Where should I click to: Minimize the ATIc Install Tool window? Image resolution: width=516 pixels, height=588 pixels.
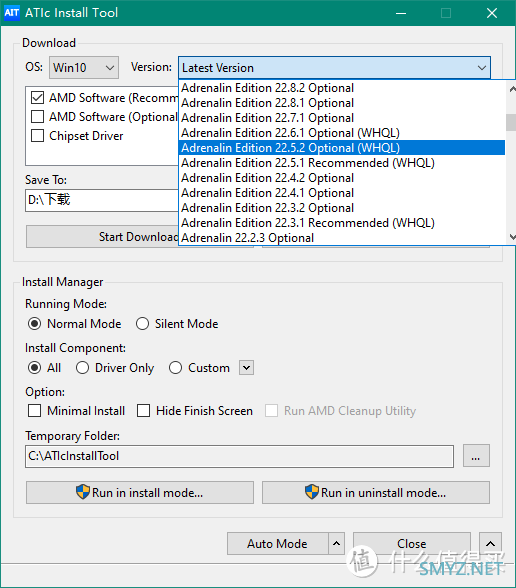[401, 13]
